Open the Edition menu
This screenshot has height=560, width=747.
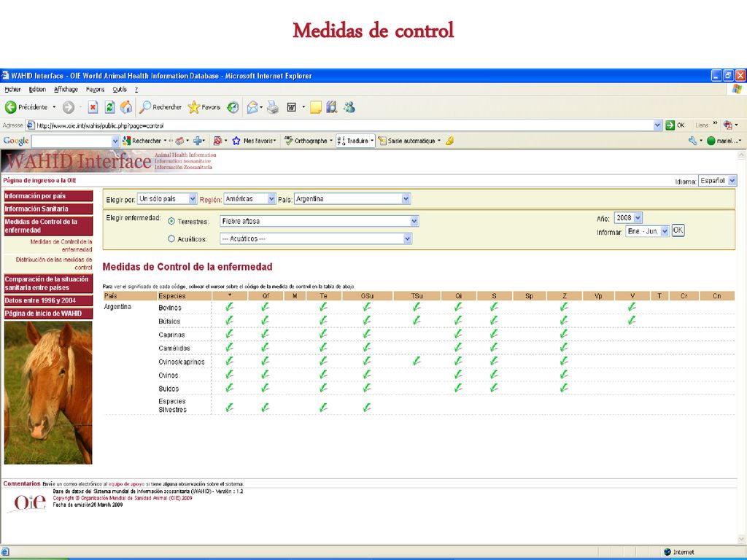37,90
